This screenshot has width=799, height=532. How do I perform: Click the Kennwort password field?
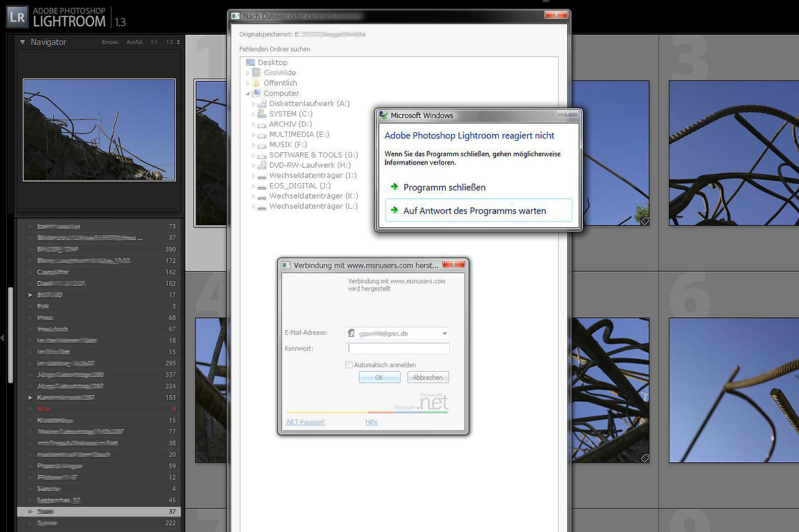397,348
